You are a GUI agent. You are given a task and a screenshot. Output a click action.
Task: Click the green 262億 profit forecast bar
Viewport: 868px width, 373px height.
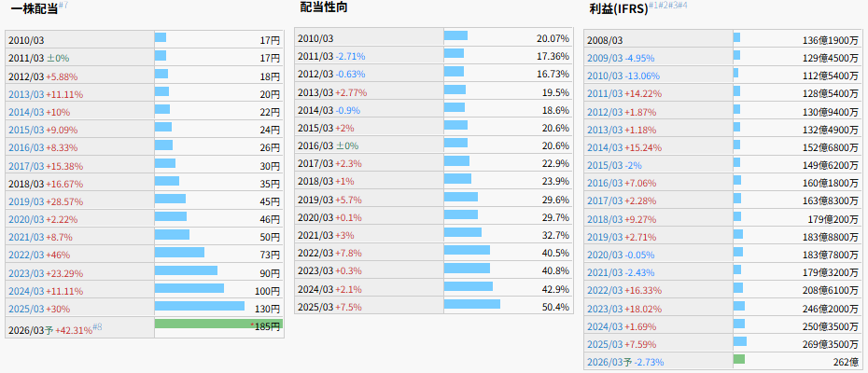tap(738, 359)
